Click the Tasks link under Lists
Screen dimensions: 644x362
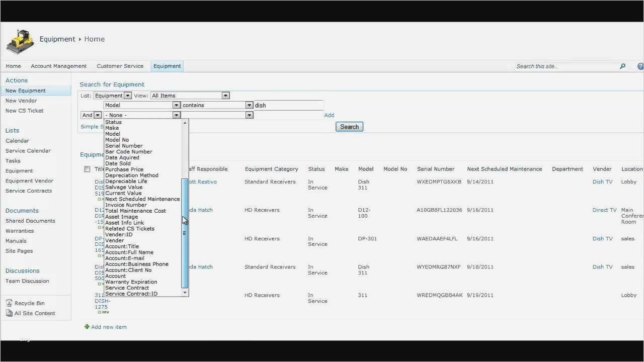pyautogui.click(x=13, y=161)
